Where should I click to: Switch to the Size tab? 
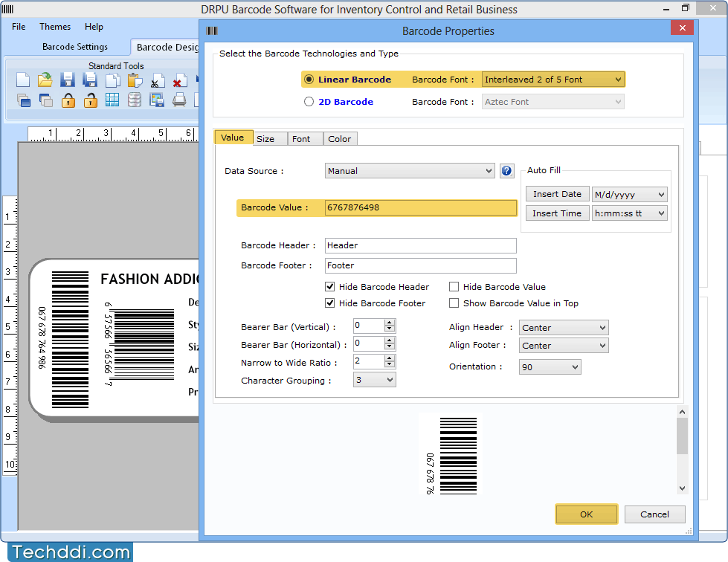pos(270,139)
